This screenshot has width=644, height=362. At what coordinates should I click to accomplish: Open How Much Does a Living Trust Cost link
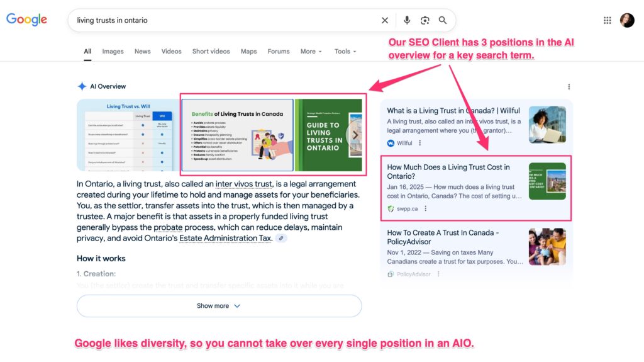click(x=448, y=171)
